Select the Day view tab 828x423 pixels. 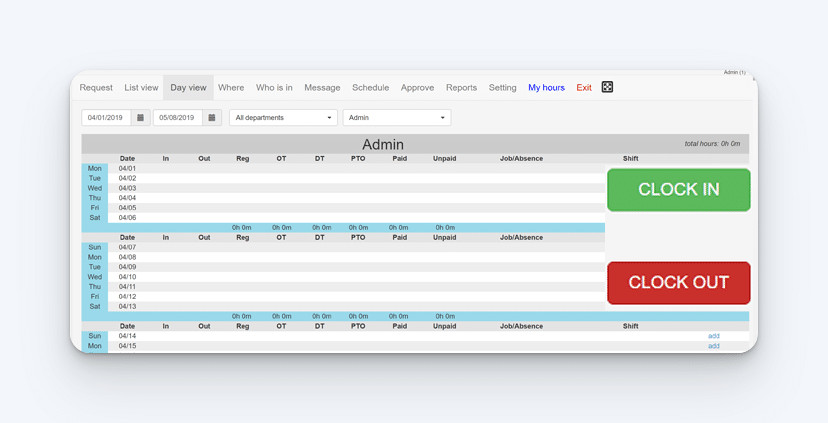pos(189,88)
